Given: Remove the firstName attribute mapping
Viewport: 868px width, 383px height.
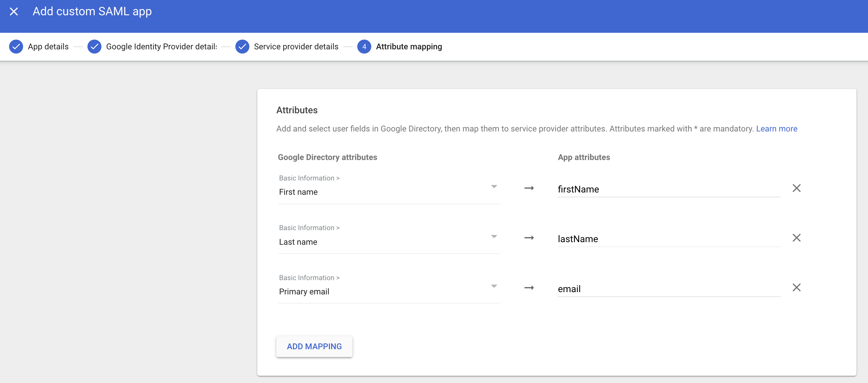Looking at the screenshot, I should coord(796,188).
